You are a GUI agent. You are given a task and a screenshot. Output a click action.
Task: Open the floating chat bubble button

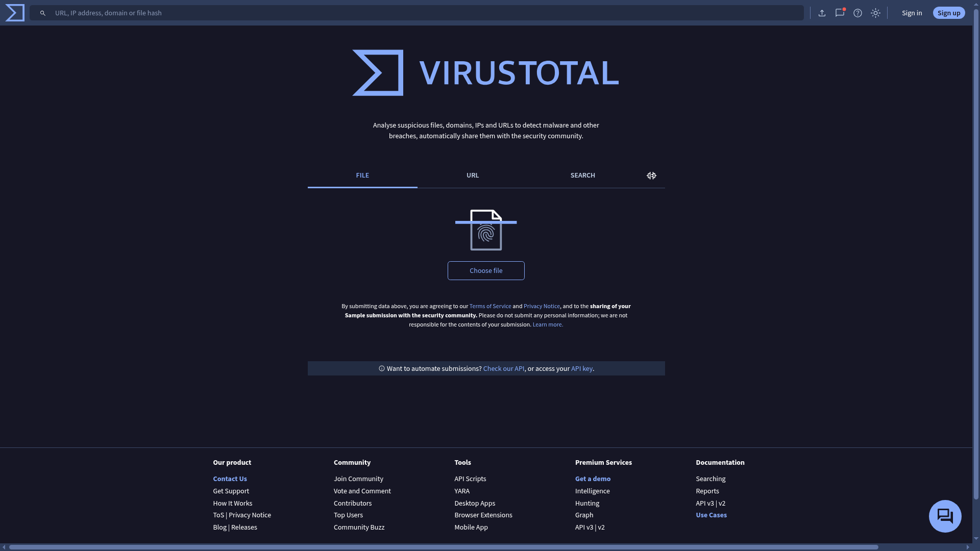[x=945, y=516]
